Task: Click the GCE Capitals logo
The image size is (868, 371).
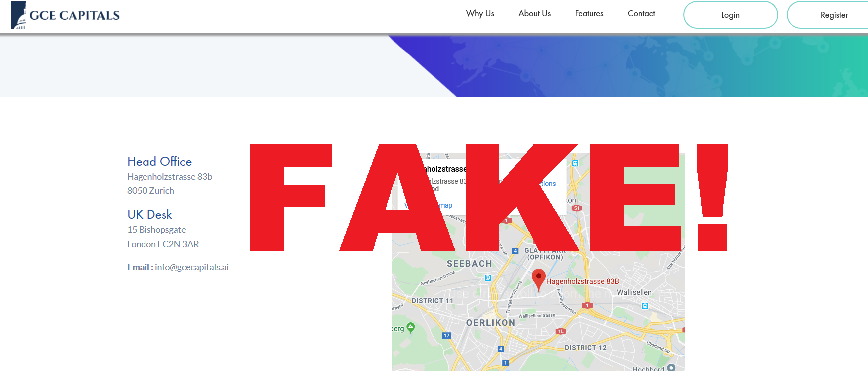Action: point(65,15)
